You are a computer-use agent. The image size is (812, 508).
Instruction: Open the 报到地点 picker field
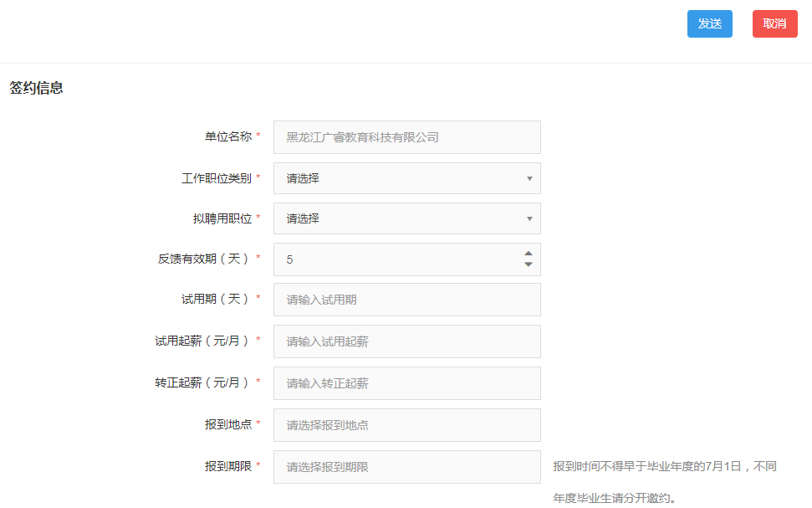tap(406, 425)
